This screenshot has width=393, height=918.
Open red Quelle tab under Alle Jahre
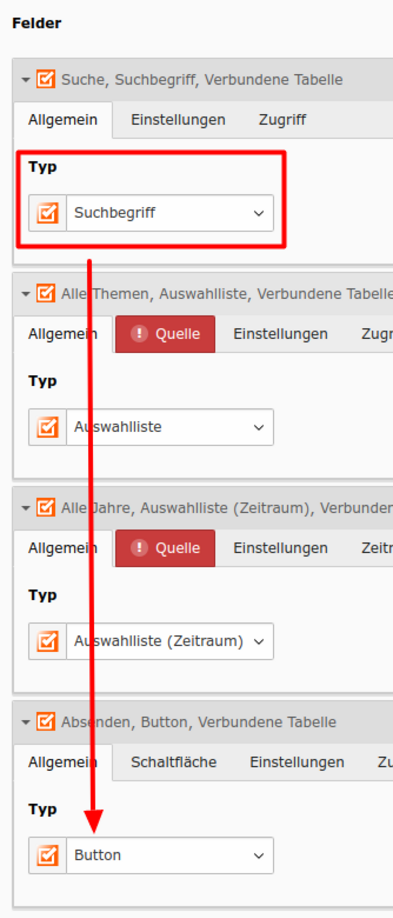pos(165,549)
